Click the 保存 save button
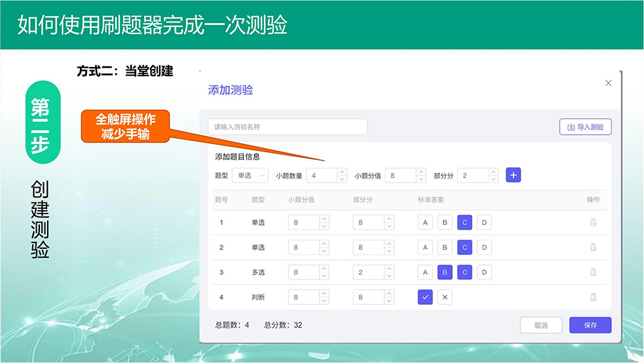 pos(590,326)
